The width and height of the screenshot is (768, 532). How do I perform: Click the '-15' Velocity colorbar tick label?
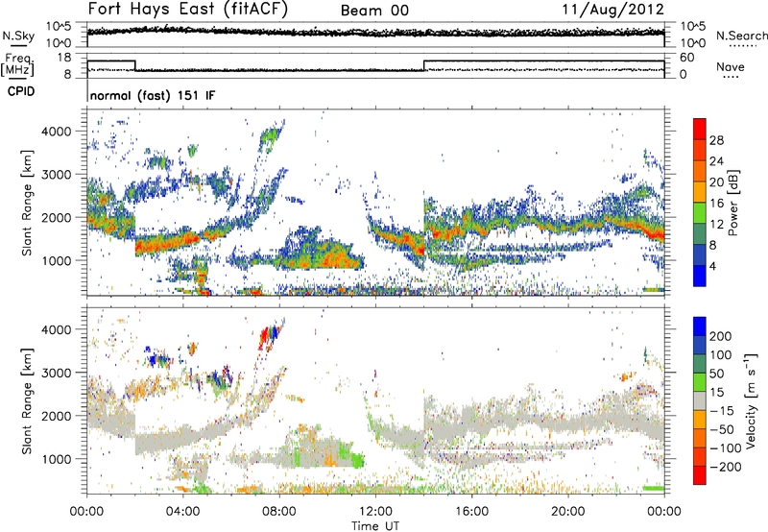(x=722, y=411)
